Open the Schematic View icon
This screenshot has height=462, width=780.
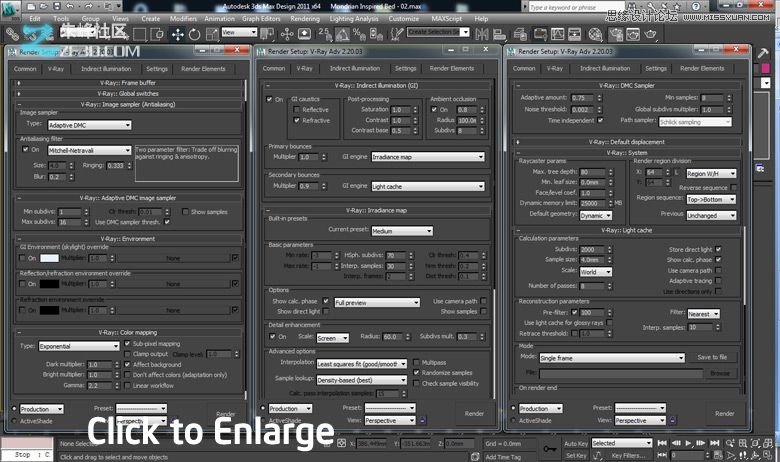575,34
